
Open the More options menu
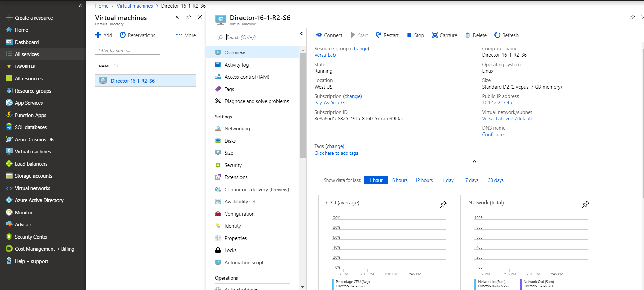tap(186, 35)
